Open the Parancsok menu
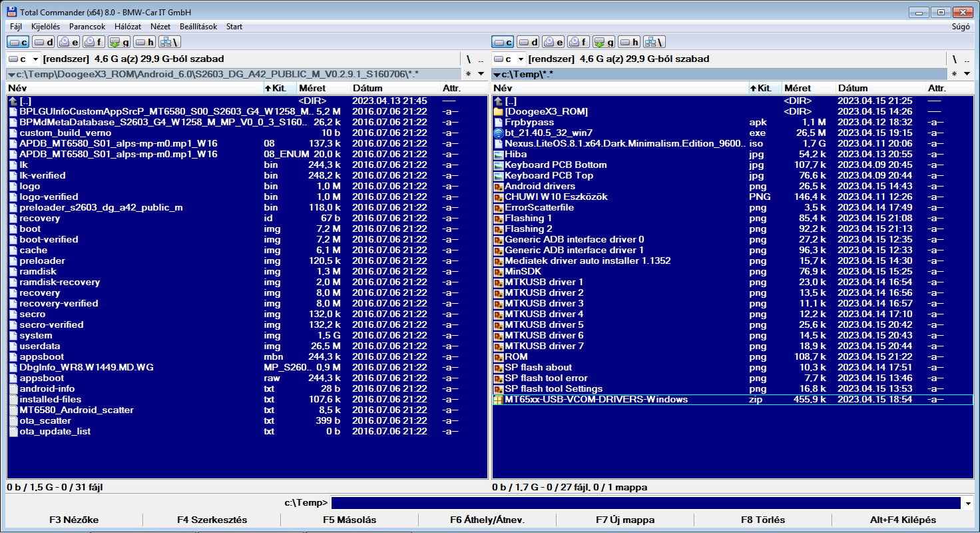This screenshot has height=533, width=980. (x=87, y=27)
